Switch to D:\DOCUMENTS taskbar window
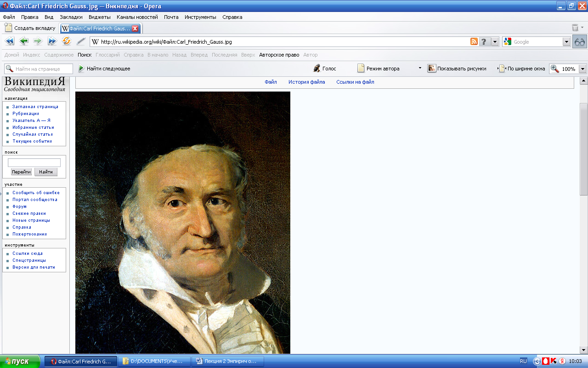Screen dimensions: 588x368 pyautogui.click(x=154, y=361)
